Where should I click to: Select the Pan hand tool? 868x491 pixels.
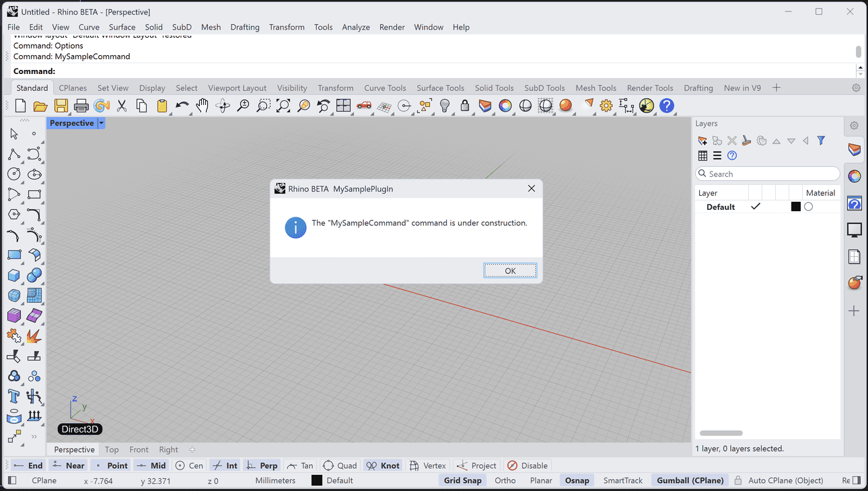tap(202, 106)
